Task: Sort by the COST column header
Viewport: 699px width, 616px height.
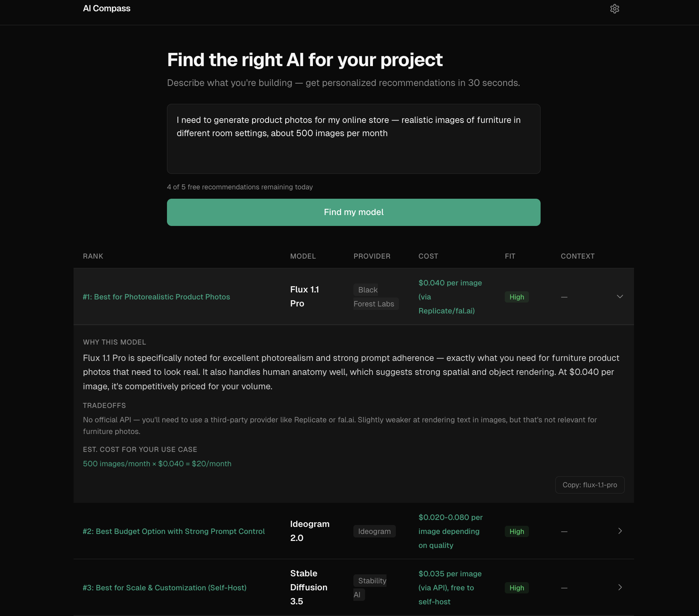Action: pyautogui.click(x=428, y=256)
